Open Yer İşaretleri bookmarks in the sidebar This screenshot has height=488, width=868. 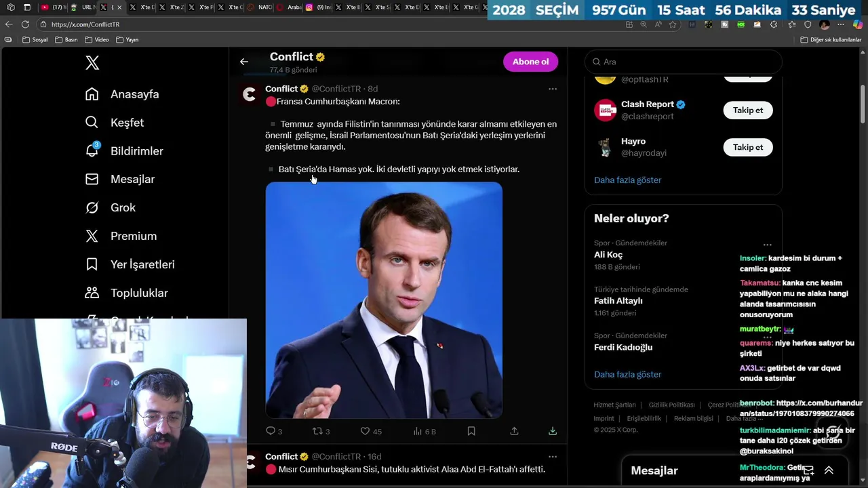point(130,265)
